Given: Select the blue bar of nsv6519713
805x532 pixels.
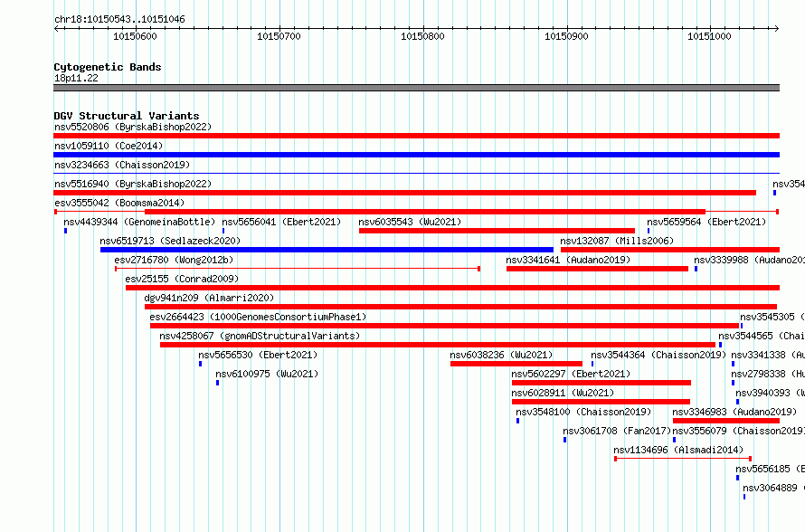Looking at the screenshot, I should coord(327,250).
